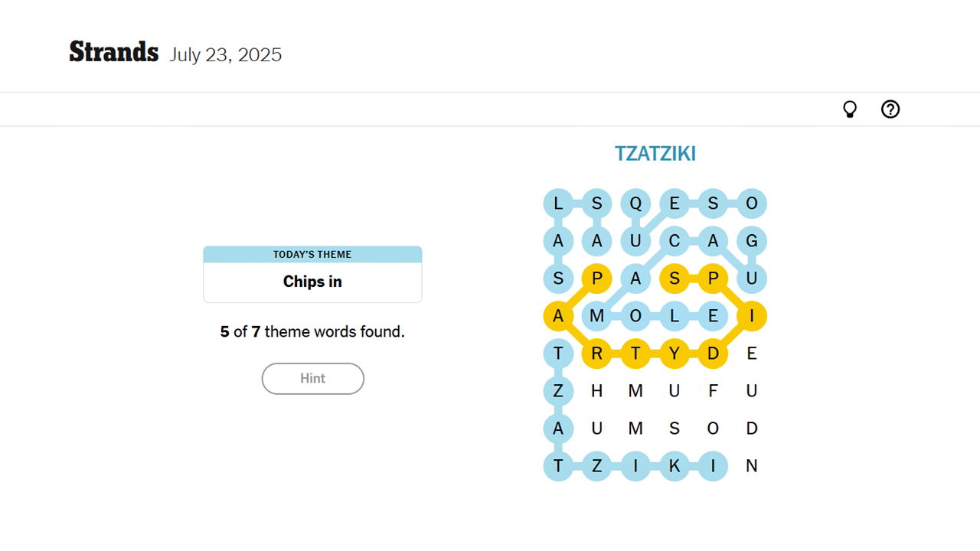Select the letter O ending the top row
Screen dimensions: 980x551
752,204
